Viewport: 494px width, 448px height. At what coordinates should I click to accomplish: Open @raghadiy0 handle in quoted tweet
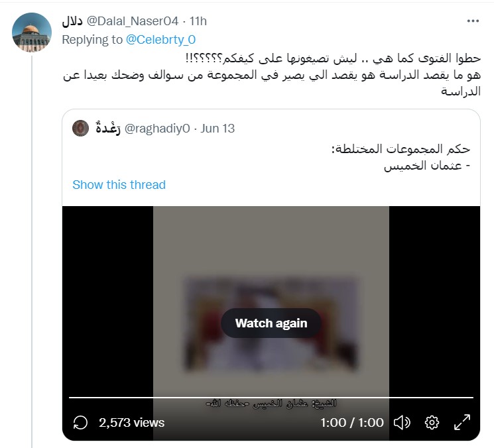point(157,129)
